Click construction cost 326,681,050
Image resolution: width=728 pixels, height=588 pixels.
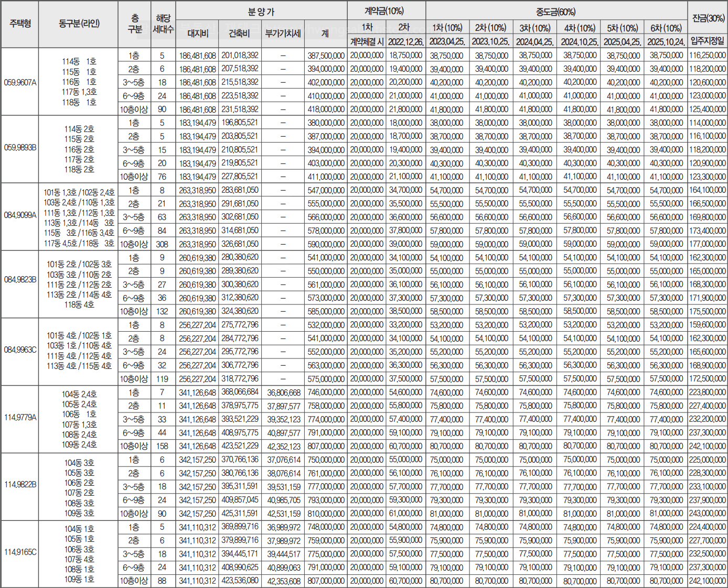pyautogui.click(x=240, y=244)
